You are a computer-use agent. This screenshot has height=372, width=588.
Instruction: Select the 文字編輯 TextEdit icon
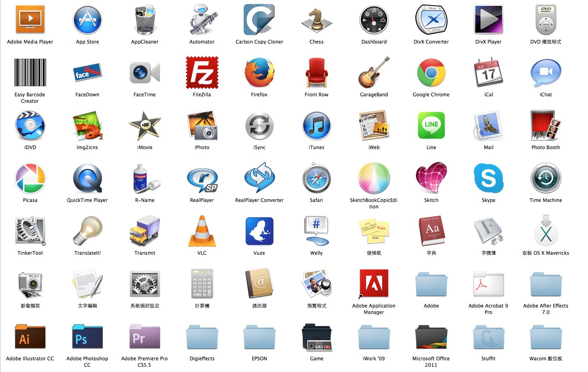pyautogui.click(x=88, y=284)
